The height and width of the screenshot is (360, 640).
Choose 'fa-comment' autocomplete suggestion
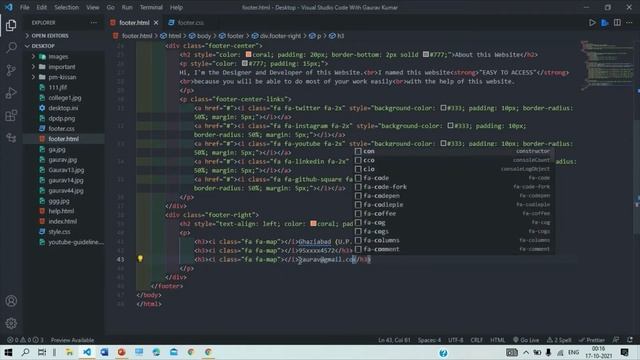[453, 249]
